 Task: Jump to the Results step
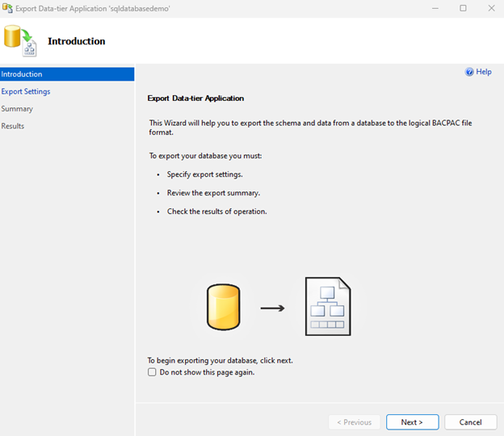13,126
